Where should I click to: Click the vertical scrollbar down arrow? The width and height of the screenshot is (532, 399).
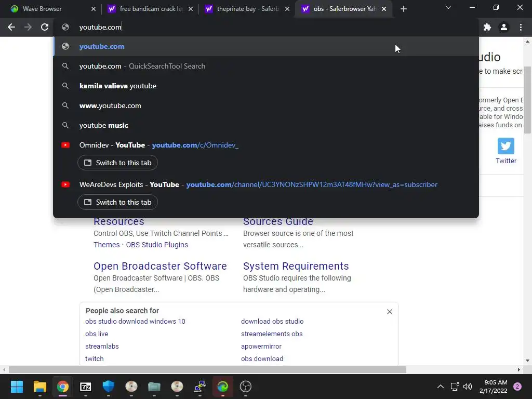tap(527, 361)
